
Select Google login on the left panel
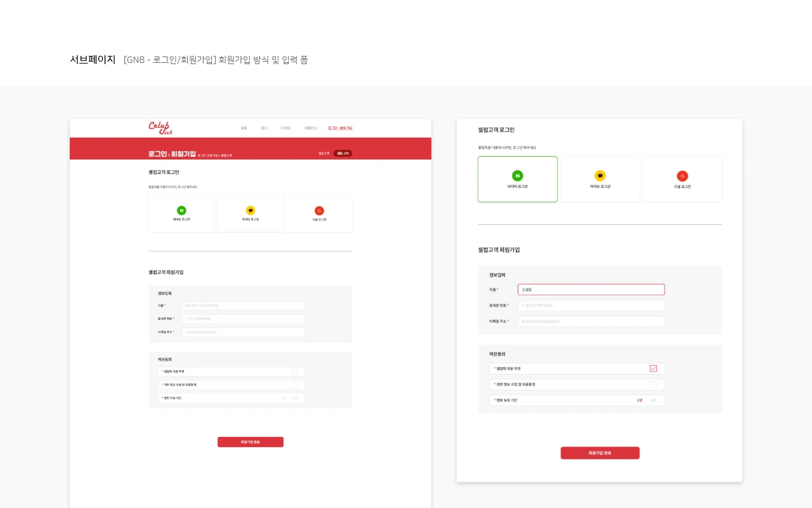tap(319, 213)
